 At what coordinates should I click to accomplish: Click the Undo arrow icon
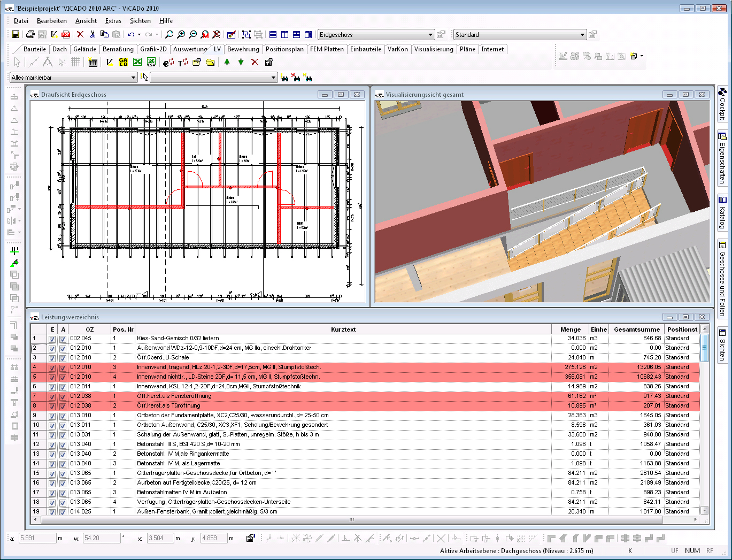[130, 34]
